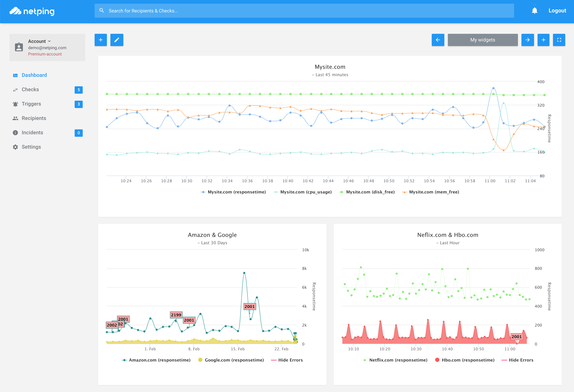Open Checks menu item
The width and height of the screenshot is (574, 392).
click(30, 89)
